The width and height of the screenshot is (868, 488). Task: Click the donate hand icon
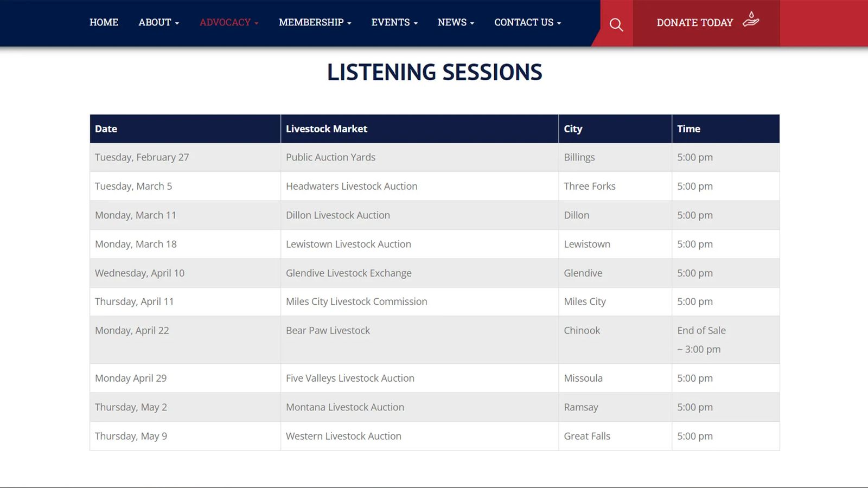pyautogui.click(x=751, y=20)
